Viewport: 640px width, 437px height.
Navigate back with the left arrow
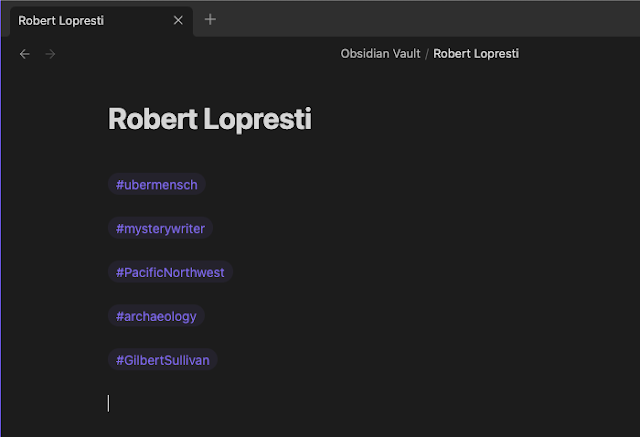point(25,54)
